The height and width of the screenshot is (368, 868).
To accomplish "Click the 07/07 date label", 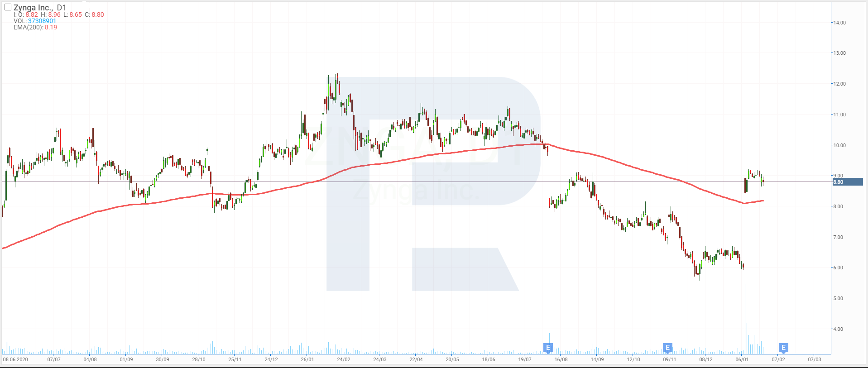I will [54, 359].
